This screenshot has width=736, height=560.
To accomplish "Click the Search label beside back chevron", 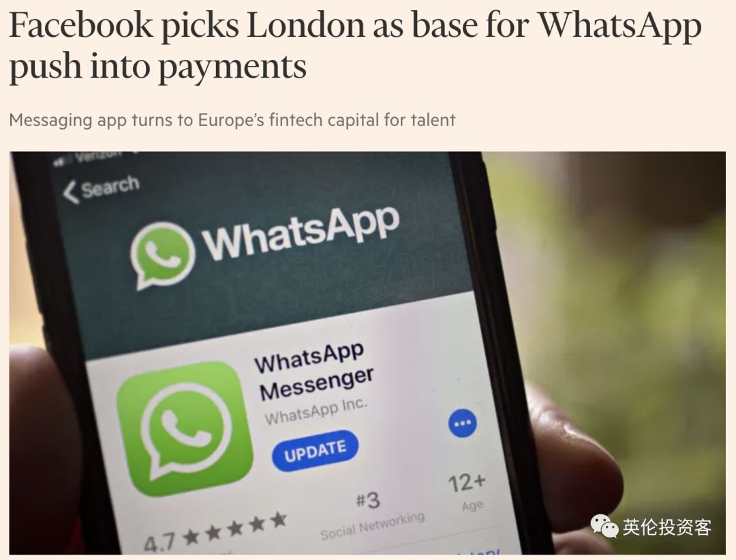I will click(x=111, y=187).
